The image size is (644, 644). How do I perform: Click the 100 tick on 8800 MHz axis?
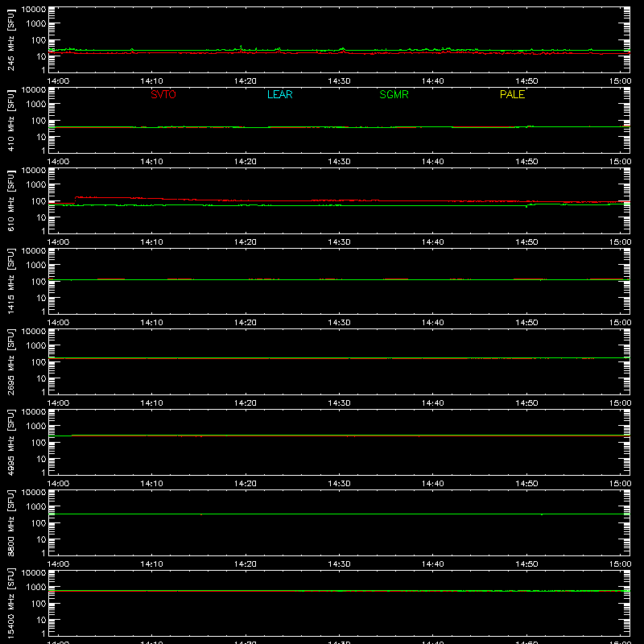(x=39, y=523)
